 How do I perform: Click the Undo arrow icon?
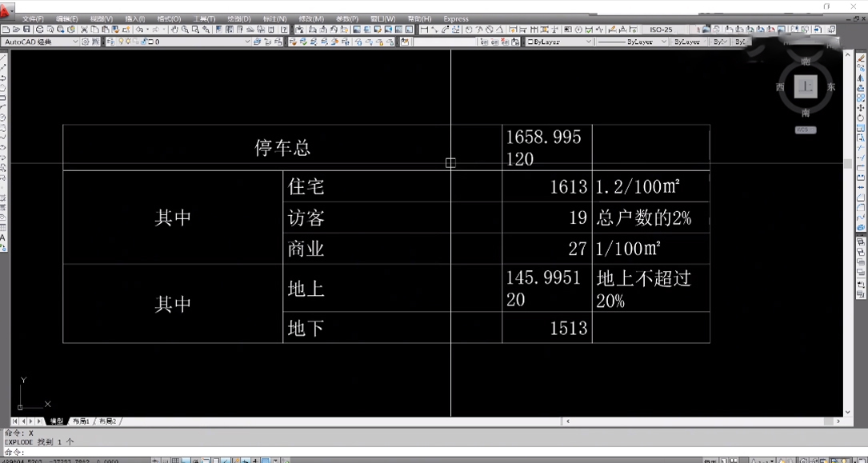[x=139, y=30]
